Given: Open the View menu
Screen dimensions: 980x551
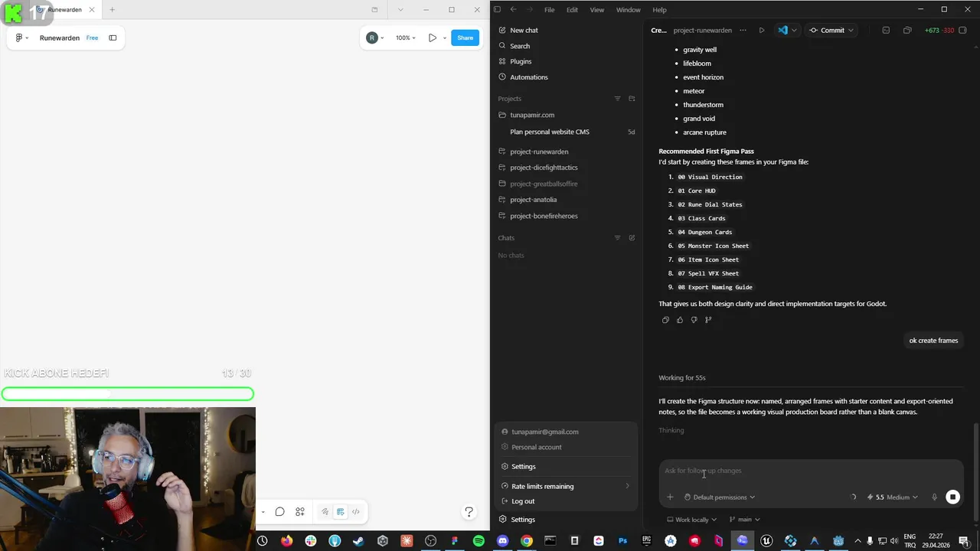Looking at the screenshot, I should click(x=596, y=10).
